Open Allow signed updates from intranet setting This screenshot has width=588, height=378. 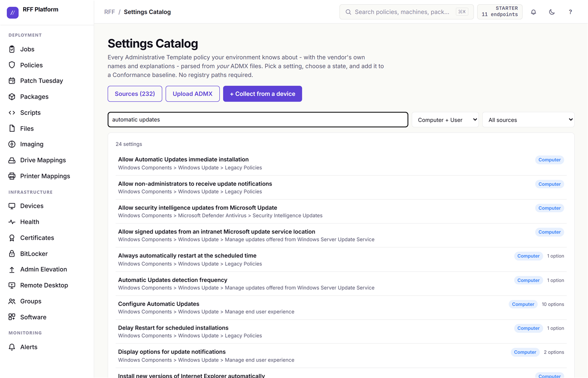pyautogui.click(x=341, y=235)
